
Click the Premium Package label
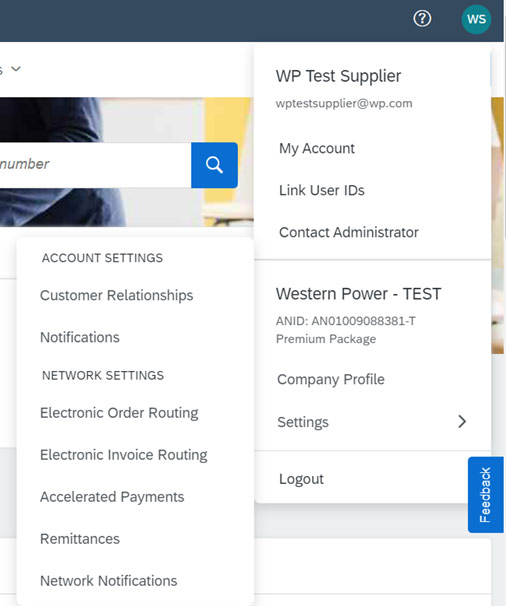click(x=326, y=339)
